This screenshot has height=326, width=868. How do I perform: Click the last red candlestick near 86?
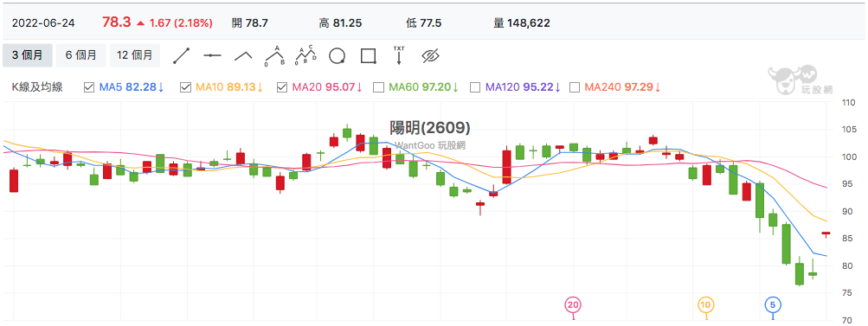[826, 233]
